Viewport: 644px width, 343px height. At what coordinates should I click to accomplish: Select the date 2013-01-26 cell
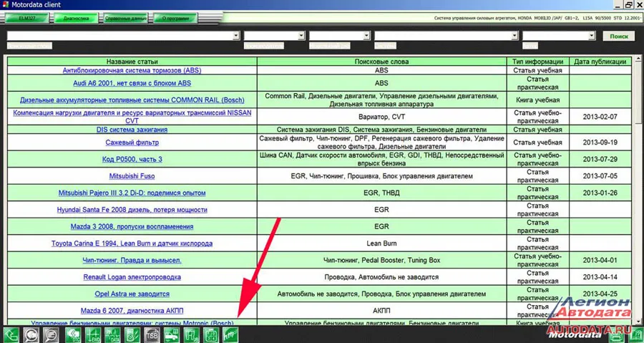[600, 193]
